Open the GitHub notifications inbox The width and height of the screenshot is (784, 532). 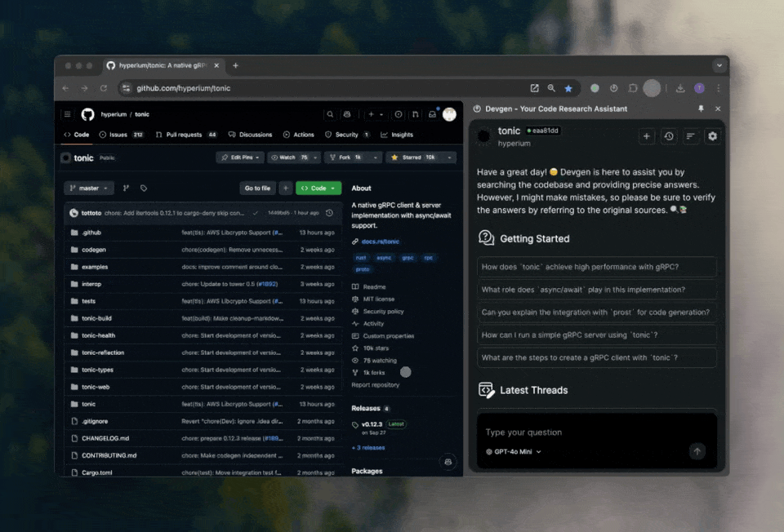click(432, 115)
